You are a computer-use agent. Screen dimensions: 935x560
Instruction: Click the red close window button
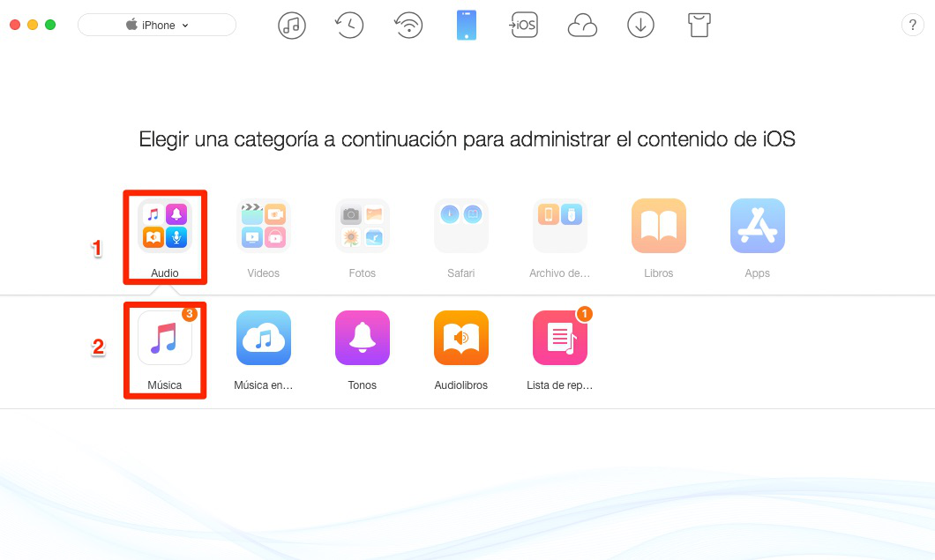16,25
